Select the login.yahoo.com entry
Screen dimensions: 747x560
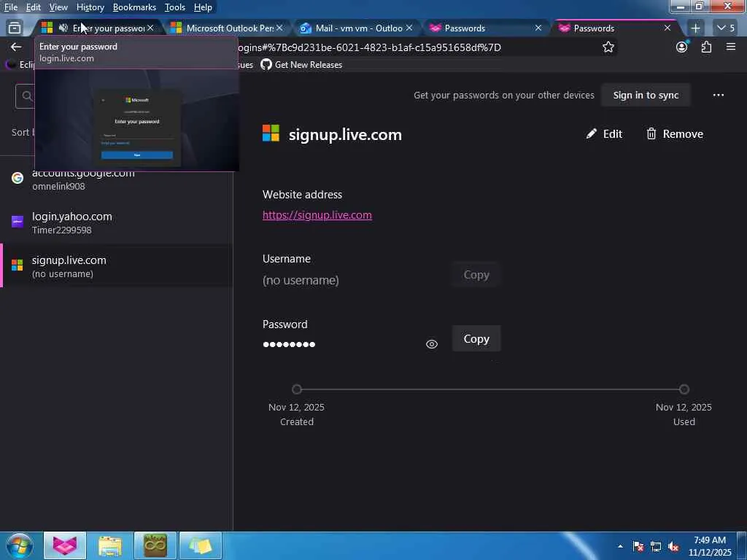coord(117,222)
